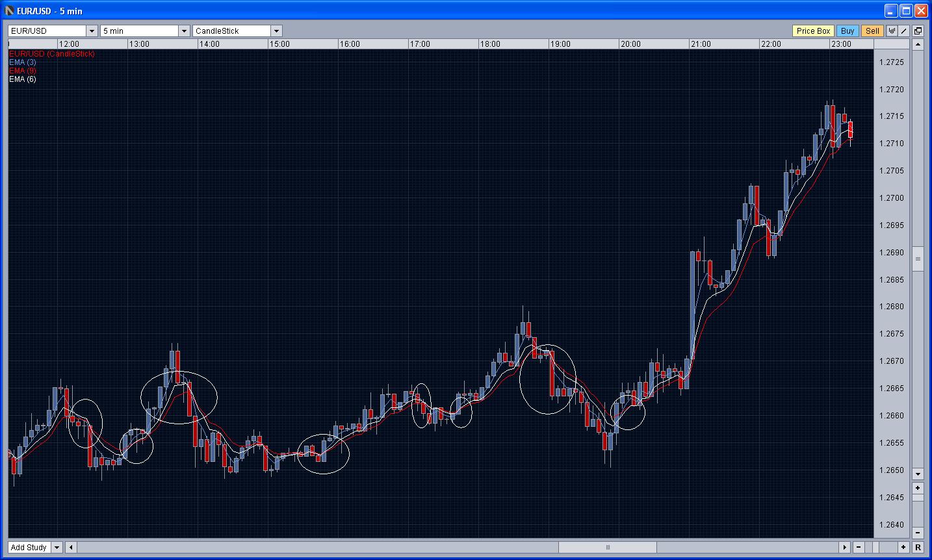The image size is (932, 560).
Task: Click the application logo in title bar
Action: [x=9, y=11]
